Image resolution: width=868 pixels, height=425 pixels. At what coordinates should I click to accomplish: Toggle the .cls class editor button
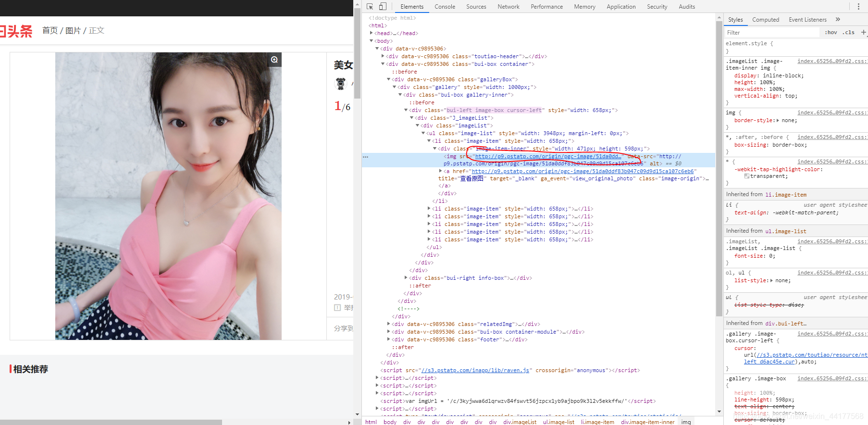pos(848,32)
